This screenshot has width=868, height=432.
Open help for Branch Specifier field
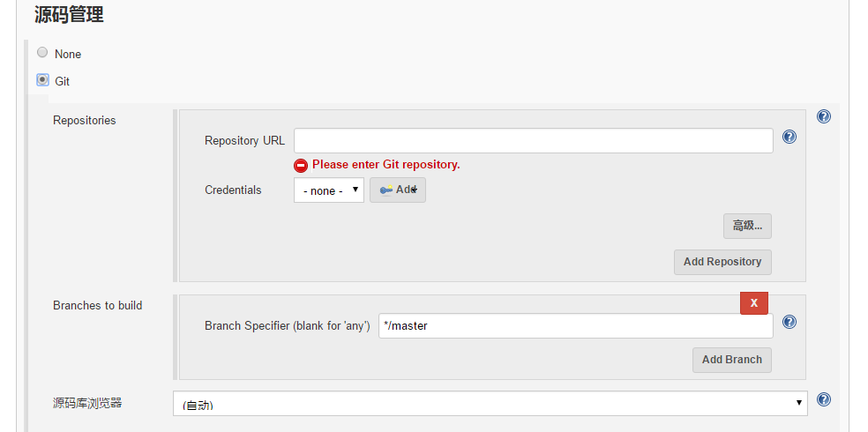click(x=789, y=322)
